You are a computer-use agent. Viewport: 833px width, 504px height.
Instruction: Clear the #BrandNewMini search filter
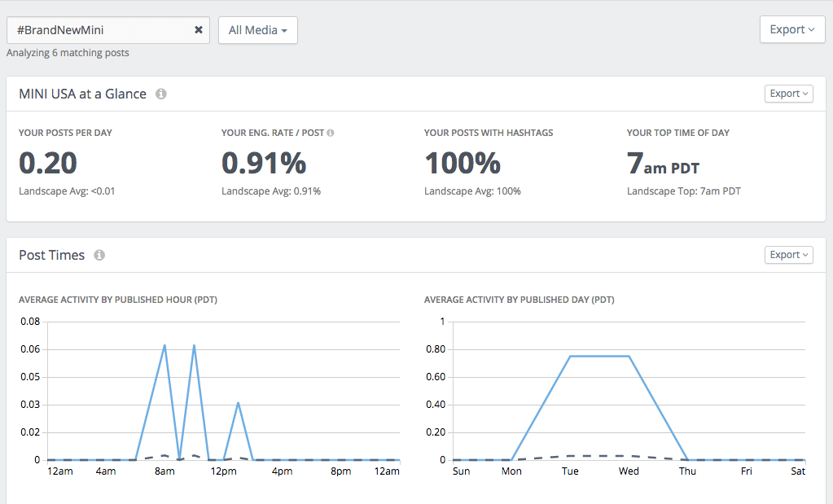click(198, 30)
